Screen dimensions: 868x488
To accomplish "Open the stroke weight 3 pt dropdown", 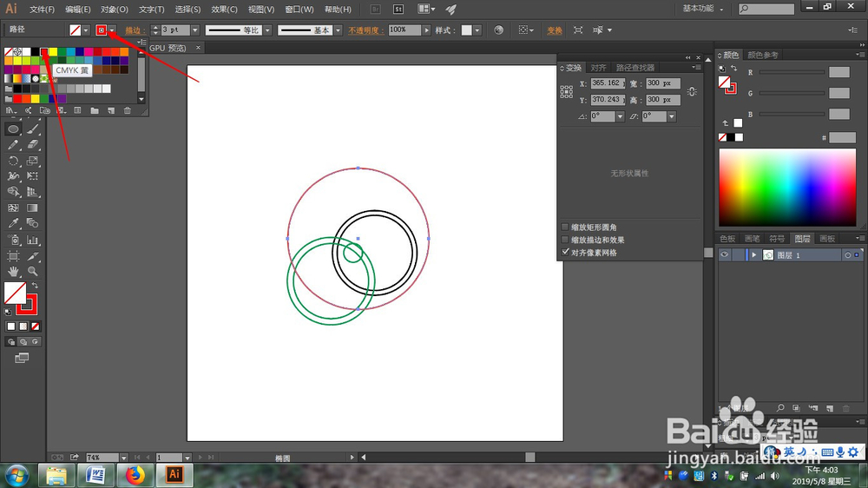I will tap(194, 30).
